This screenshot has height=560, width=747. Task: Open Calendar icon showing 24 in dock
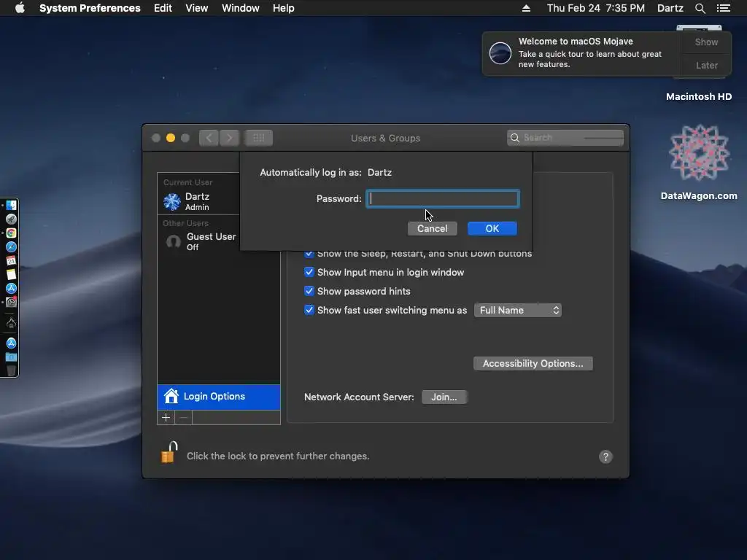click(x=11, y=260)
